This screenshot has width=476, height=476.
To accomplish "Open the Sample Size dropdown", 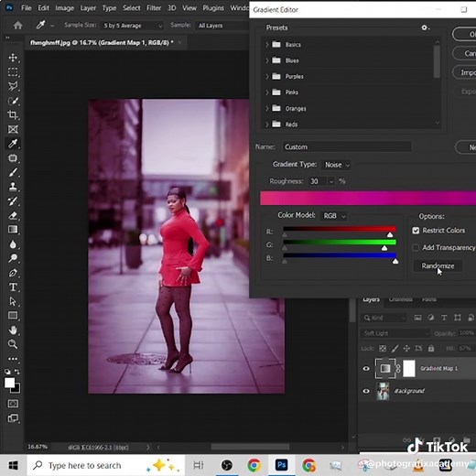I will [132, 26].
